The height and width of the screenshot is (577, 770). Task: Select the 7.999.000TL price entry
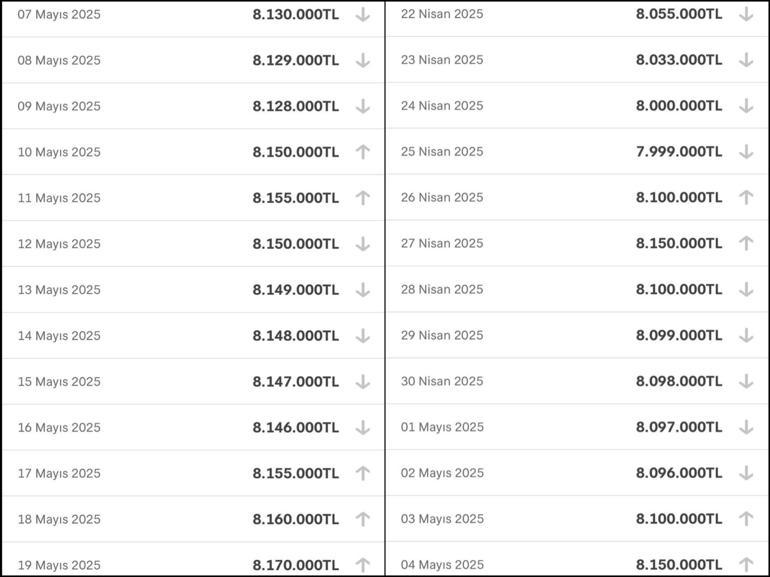[x=679, y=152]
